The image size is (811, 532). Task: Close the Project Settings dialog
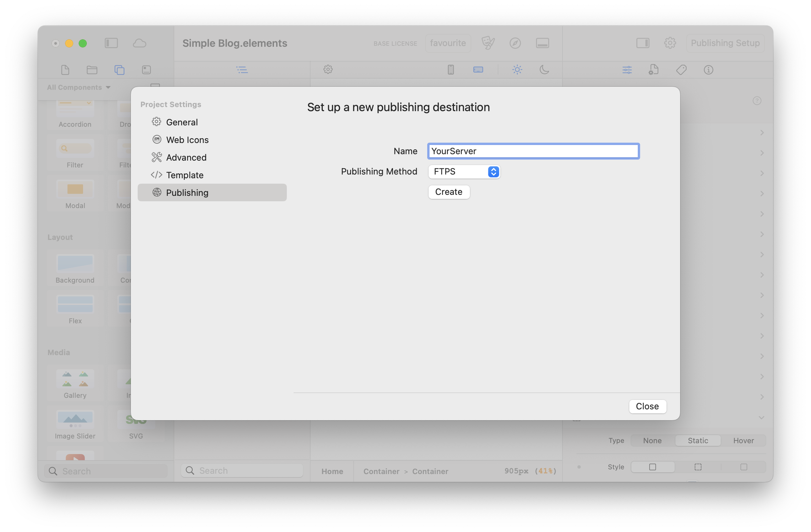pos(647,406)
